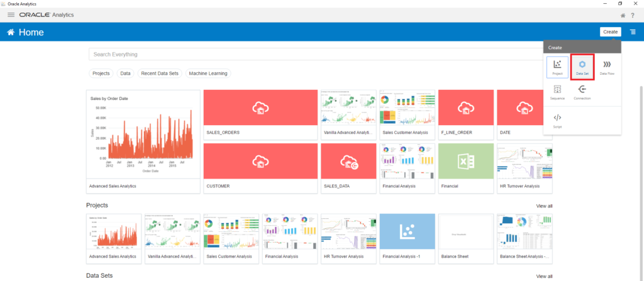Open the page menu icon beside Create
This screenshot has height=281, width=644.
[633, 32]
